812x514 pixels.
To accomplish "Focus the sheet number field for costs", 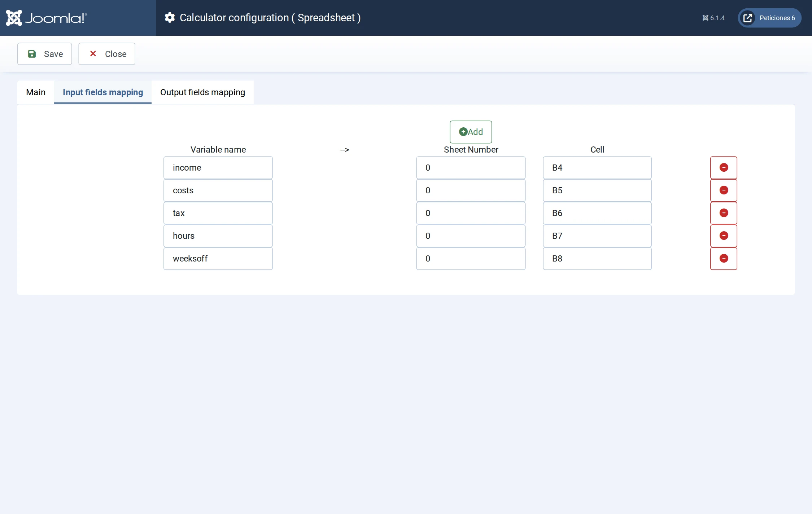I will point(471,190).
